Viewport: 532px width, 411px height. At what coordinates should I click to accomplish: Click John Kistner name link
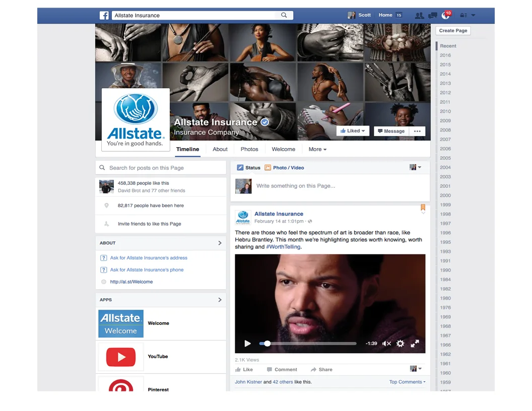[x=248, y=382]
